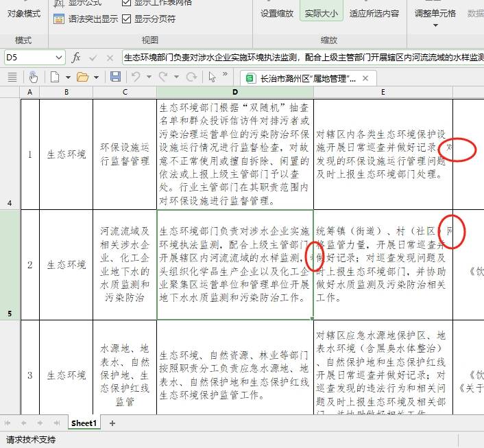Expand the Name Box dropdown showing D5

coord(58,58)
